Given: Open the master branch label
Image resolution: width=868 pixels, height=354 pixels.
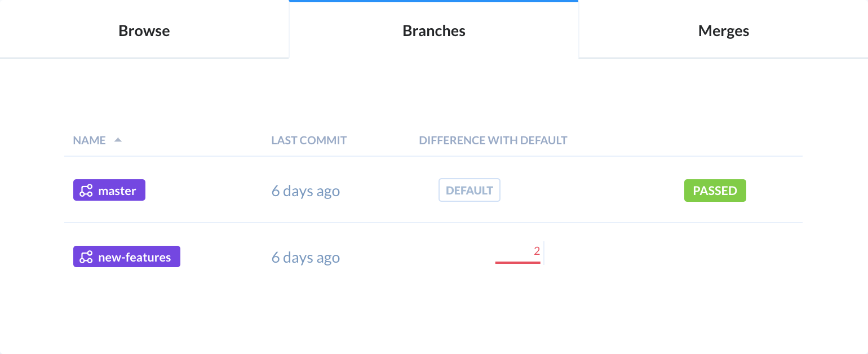Looking at the screenshot, I should click(109, 190).
